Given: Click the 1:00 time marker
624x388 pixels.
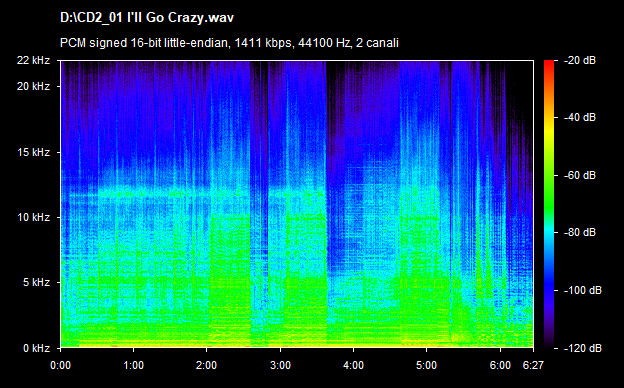Looking at the screenshot, I should coord(133,365).
